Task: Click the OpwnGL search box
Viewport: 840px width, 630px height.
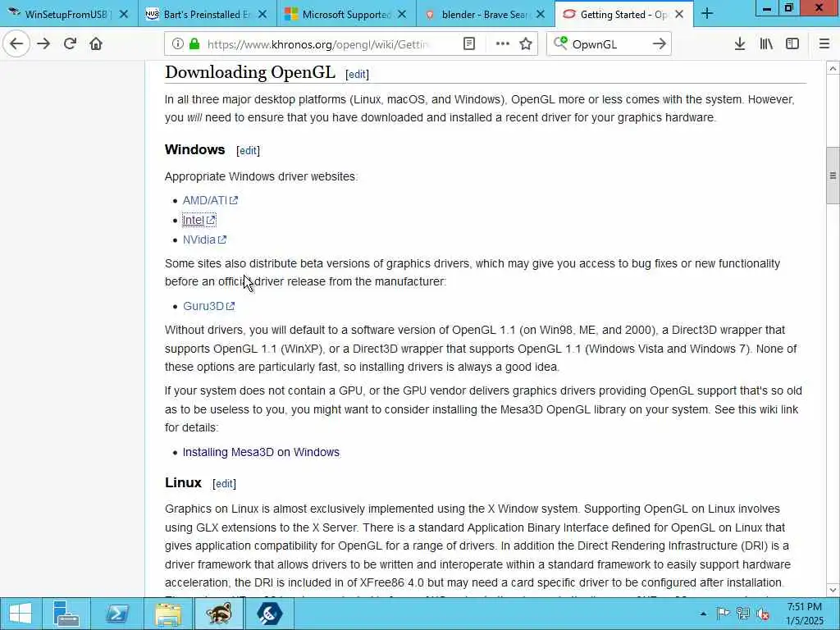Action: pos(609,44)
